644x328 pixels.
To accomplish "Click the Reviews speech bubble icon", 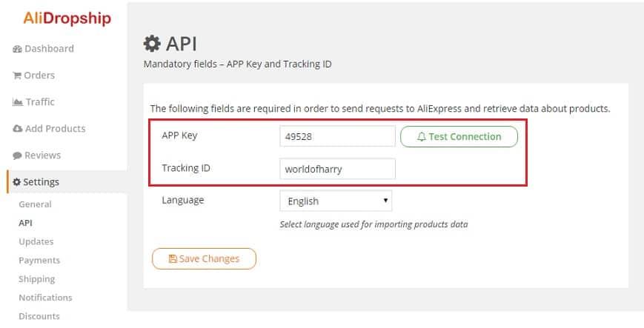I will coord(17,155).
